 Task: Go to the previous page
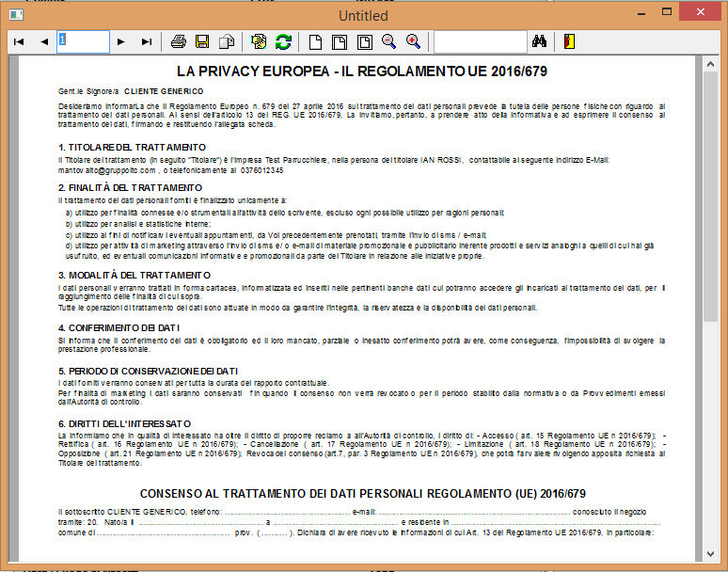[43, 42]
